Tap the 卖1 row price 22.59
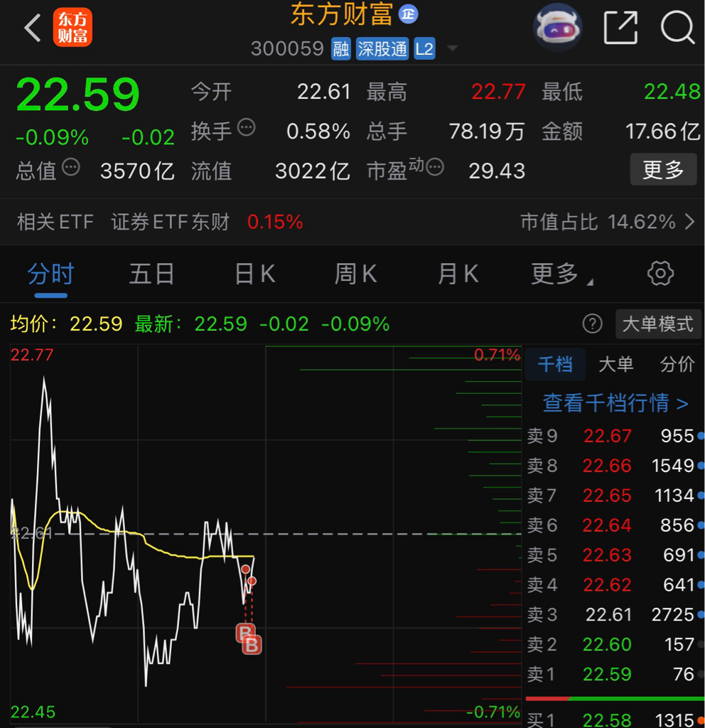Viewport: 705px width, 728px height. click(x=607, y=674)
